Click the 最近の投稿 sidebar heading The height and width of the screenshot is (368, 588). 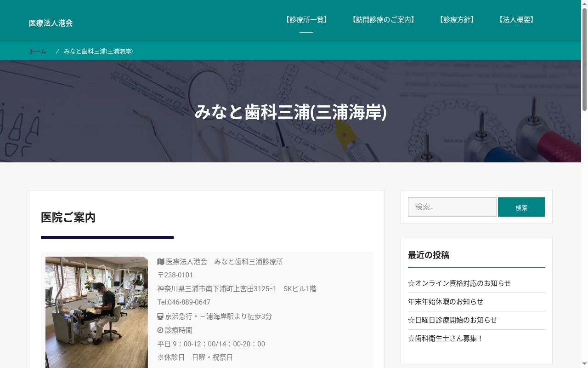click(429, 255)
